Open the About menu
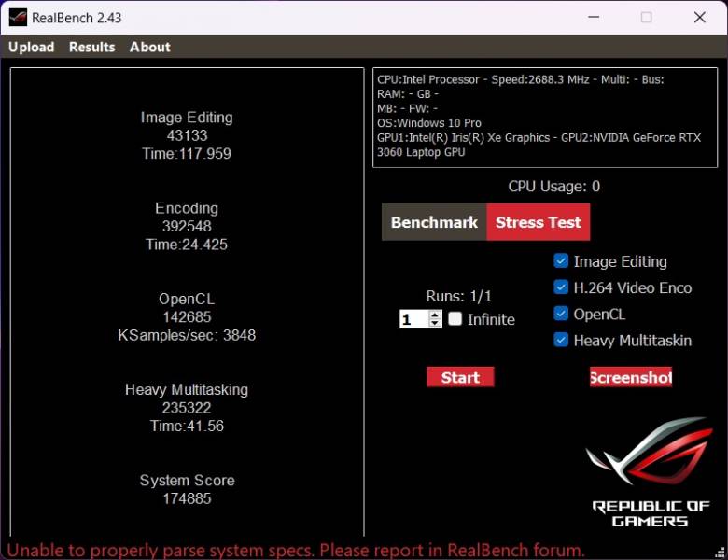728x560 pixels. click(x=150, y=47)
